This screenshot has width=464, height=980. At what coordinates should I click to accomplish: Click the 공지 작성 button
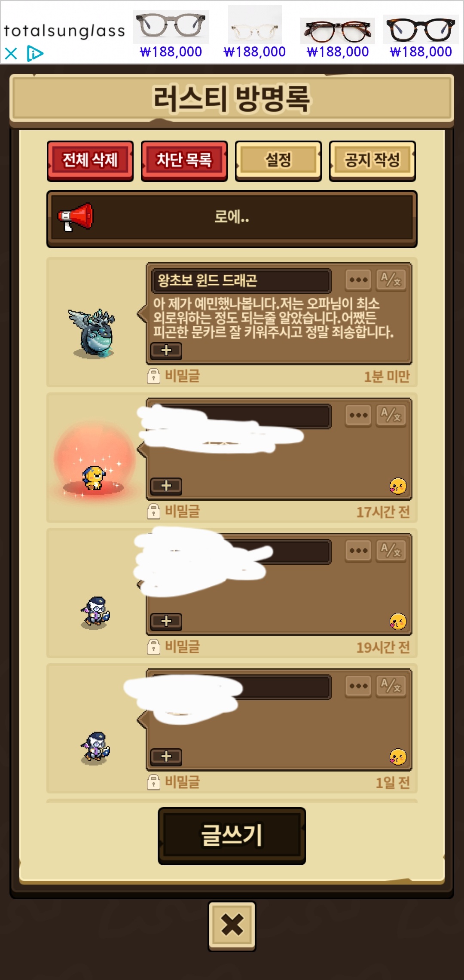pyautogui.click(x=372, y=160)
